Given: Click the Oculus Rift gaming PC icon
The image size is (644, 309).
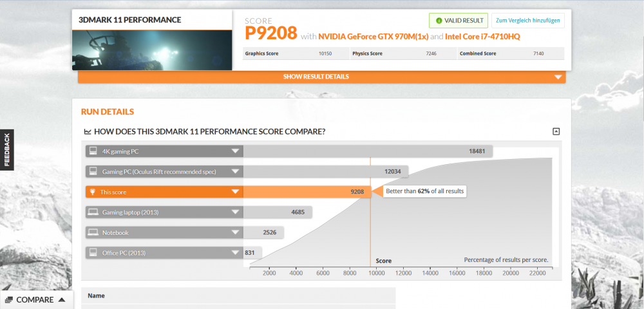Looking at the screenshot, I should coord(93,172).
